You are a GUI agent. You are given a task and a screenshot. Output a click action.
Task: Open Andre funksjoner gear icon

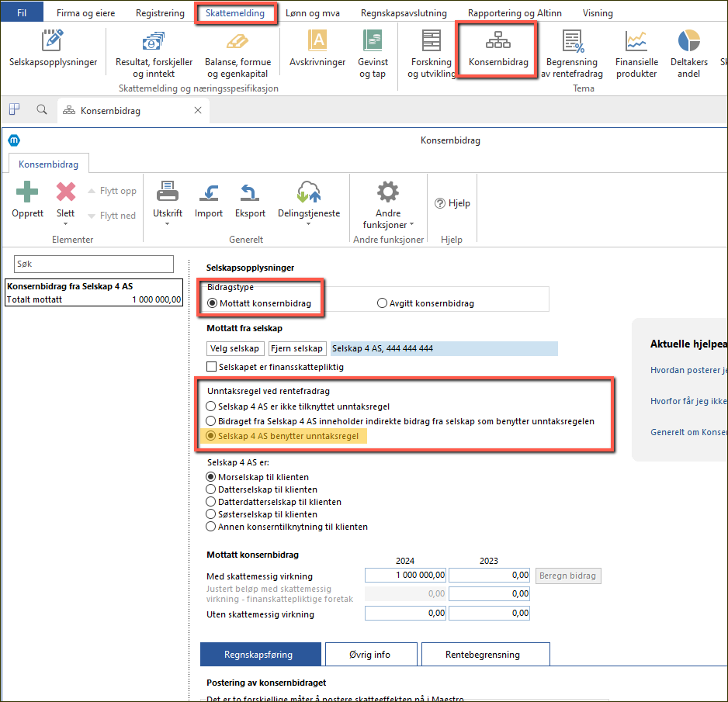(388, 192)
